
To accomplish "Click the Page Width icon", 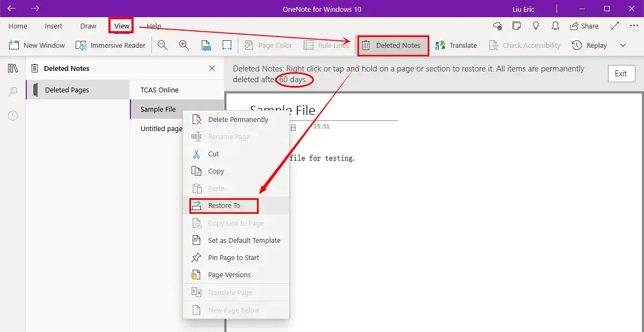I will tap(227, 46).
